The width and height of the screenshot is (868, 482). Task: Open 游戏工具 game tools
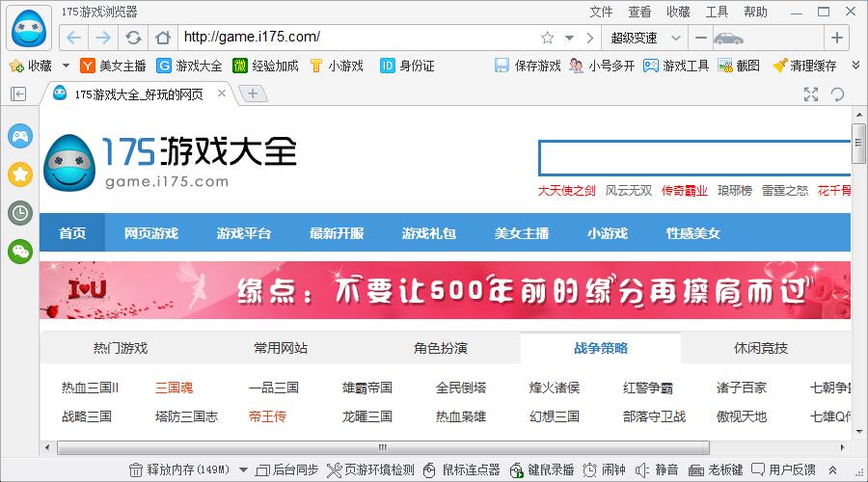coord(676,66)
